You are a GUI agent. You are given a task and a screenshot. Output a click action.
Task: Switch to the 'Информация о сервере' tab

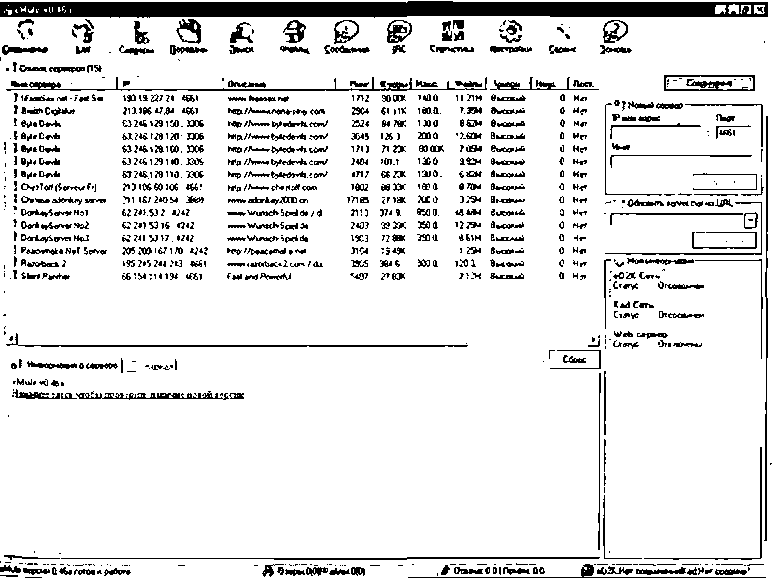coord(65,365)
